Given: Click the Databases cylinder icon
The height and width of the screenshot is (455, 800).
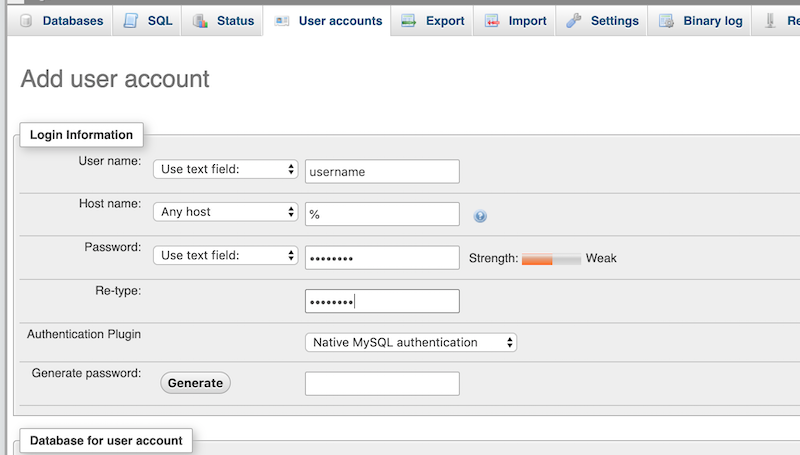Looking at the screenshot, I should 26,21.
